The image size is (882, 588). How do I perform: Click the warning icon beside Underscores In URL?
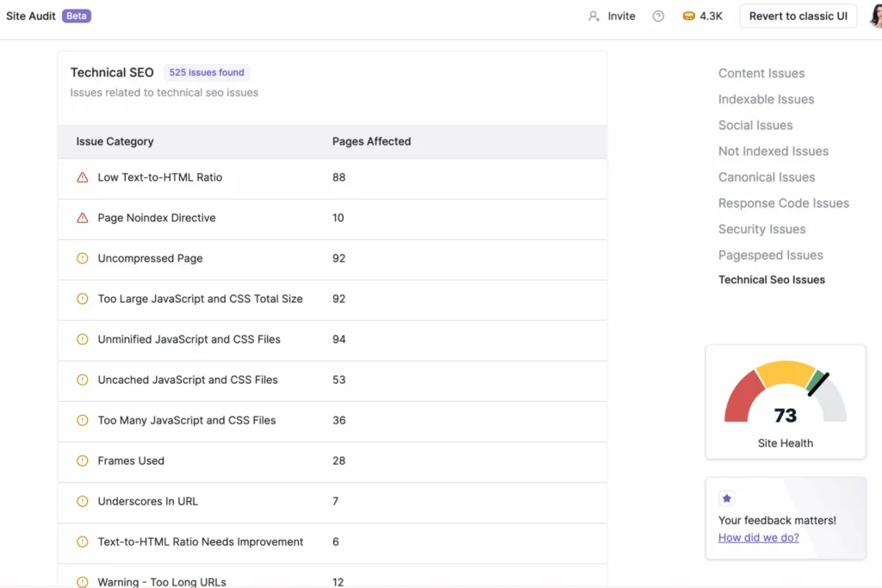point(84,501)
